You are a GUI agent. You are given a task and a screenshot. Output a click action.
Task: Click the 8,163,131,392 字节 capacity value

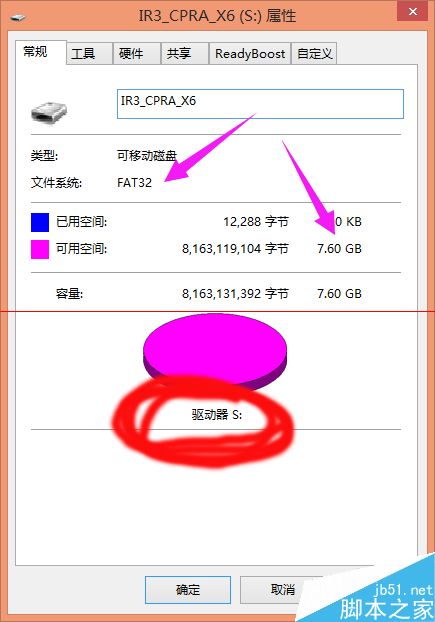(235, 294)
